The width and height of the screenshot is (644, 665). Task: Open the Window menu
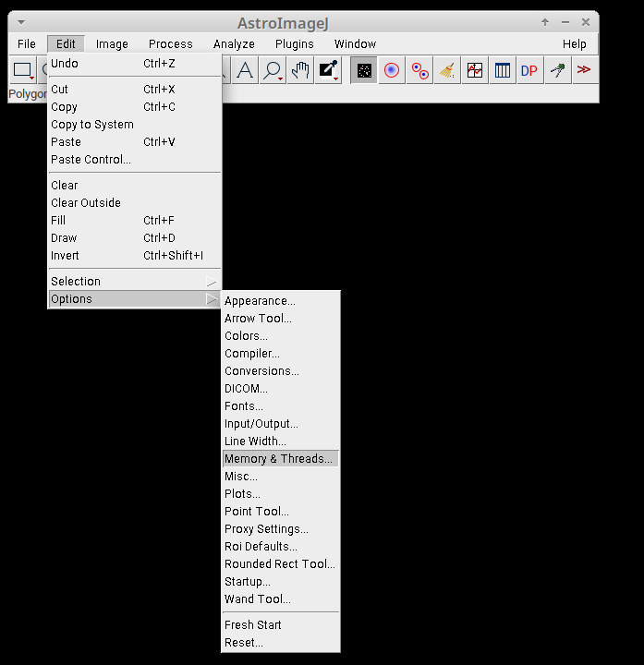[355, 44]
